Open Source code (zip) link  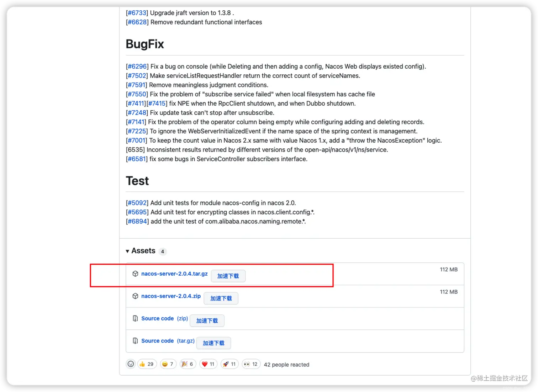[x=164, y=318]
